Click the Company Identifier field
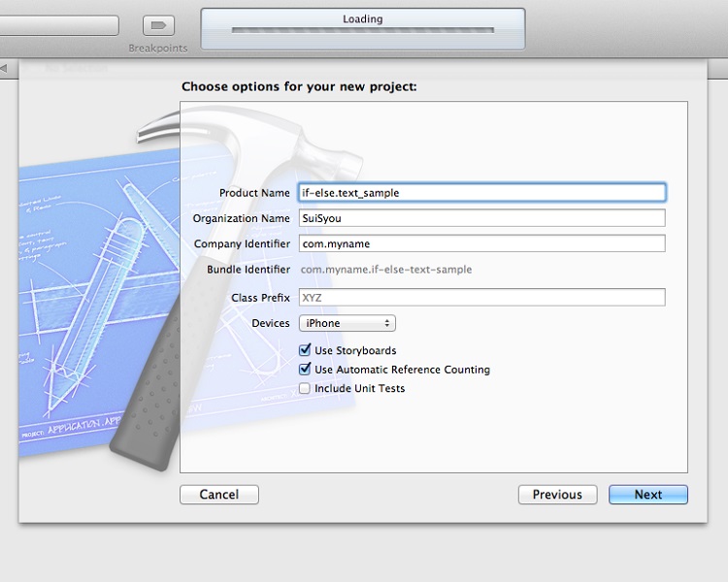This screenshot has width=728, height=582. click(481, 243)
